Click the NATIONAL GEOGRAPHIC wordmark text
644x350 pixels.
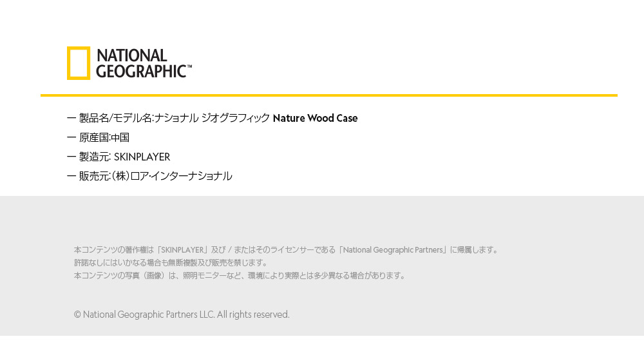[144, 63]
